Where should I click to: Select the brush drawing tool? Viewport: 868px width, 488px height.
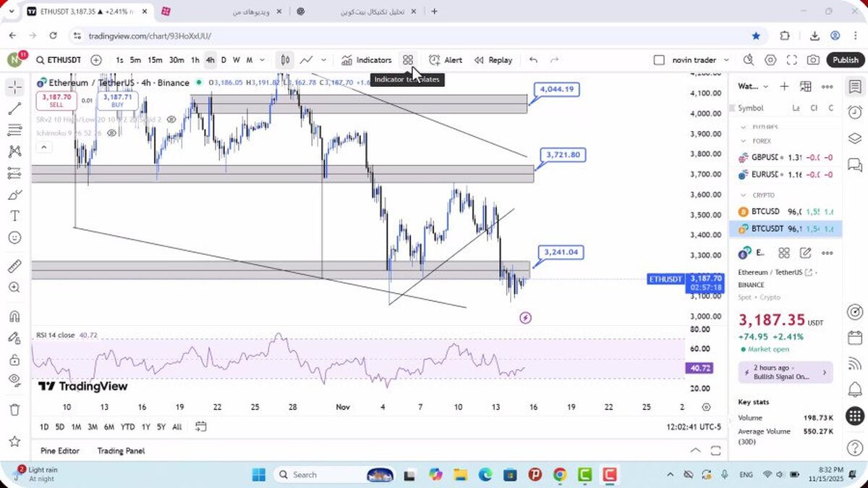click(14, 195)
